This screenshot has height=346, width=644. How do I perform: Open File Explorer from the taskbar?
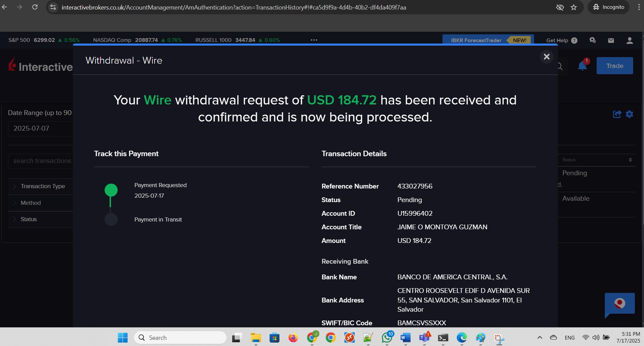256,337
